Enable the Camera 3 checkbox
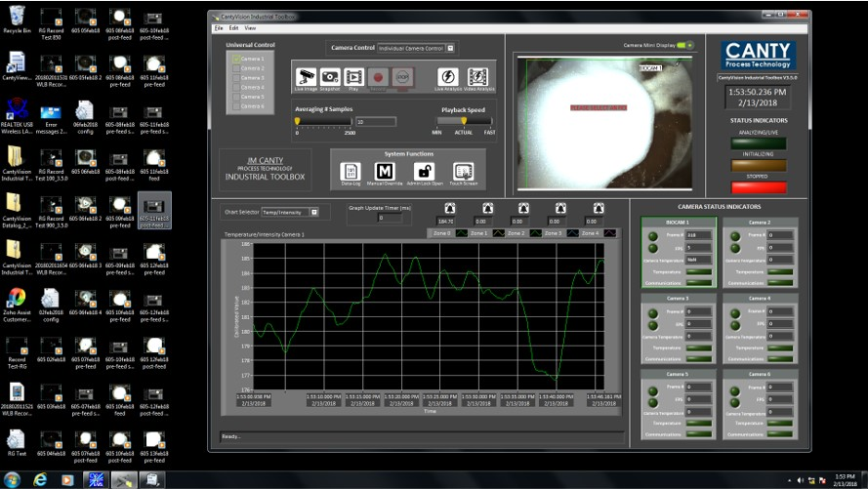 click(x=234, y=78)
